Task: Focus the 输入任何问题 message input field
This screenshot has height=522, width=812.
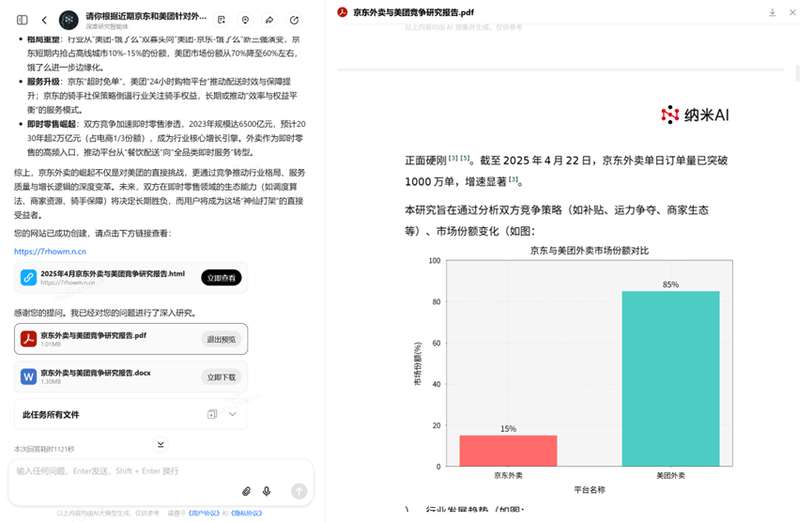Action: coord(161,470)
